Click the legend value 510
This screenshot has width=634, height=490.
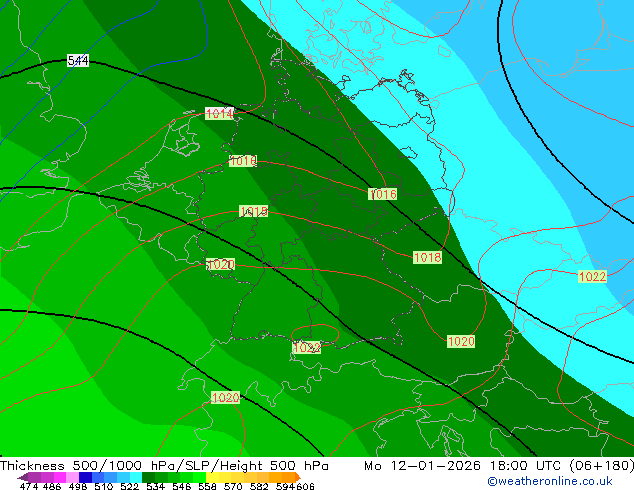point(104,486)
